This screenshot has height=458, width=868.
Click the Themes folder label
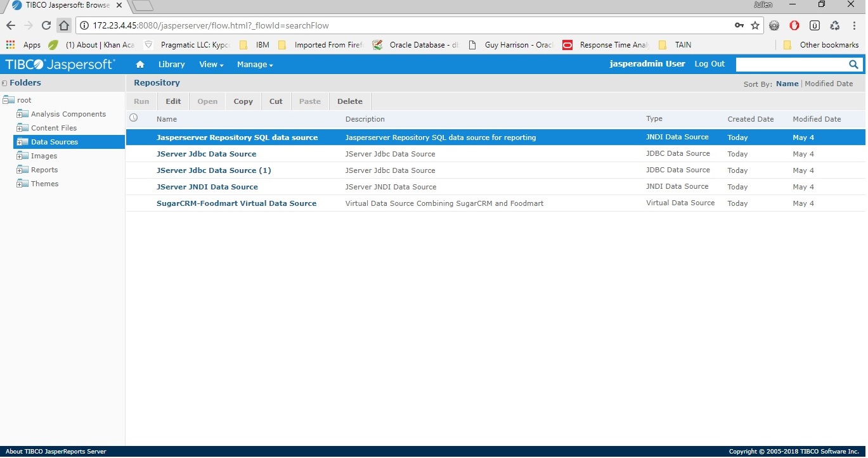click(x=45, y=184)
